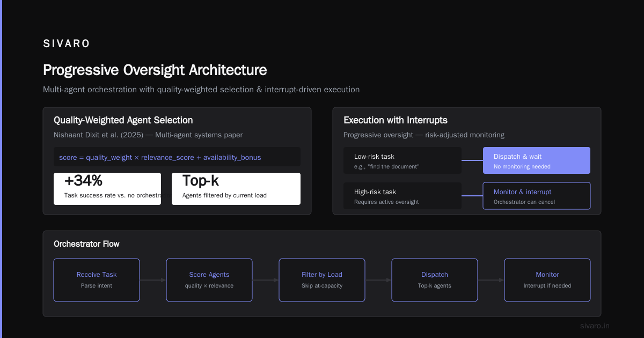Click the Progressive Oversight Architecture title
The image size is (644, 338).
(155, 70)
